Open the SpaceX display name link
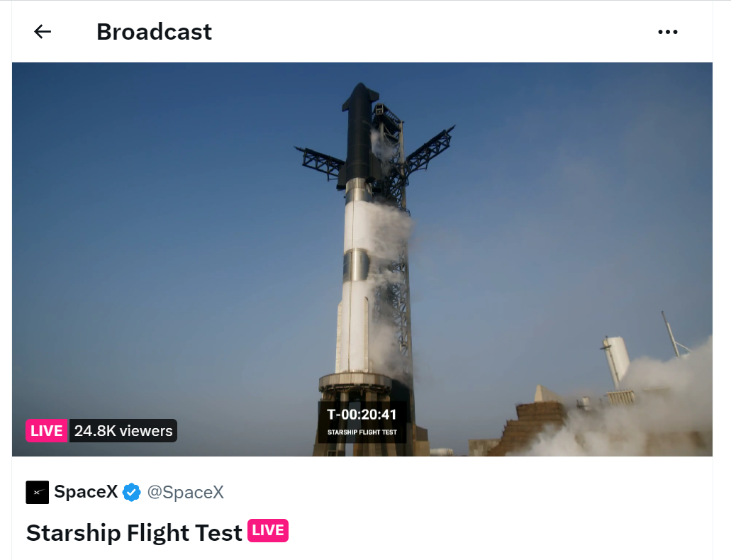 pos(87,491)
